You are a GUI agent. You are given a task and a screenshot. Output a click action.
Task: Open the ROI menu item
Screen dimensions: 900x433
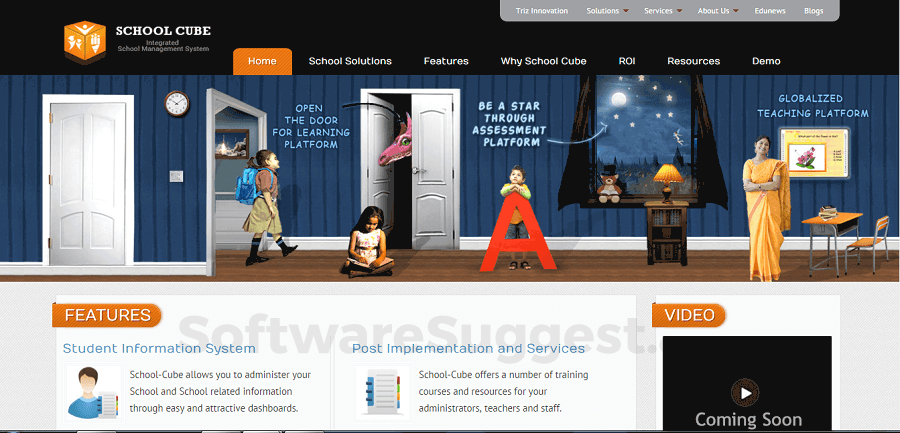[x=627, y=61]
